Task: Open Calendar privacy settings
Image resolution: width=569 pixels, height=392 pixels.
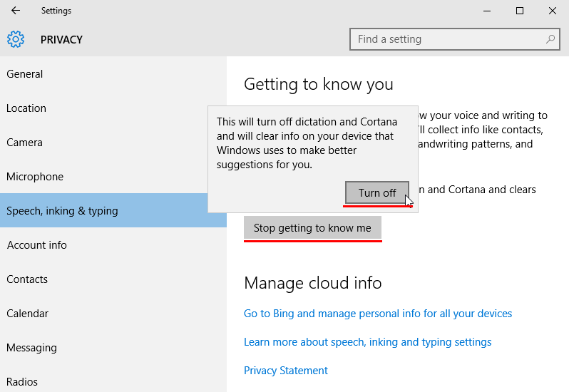Action: pyautogui.click(x=113, y=313)
